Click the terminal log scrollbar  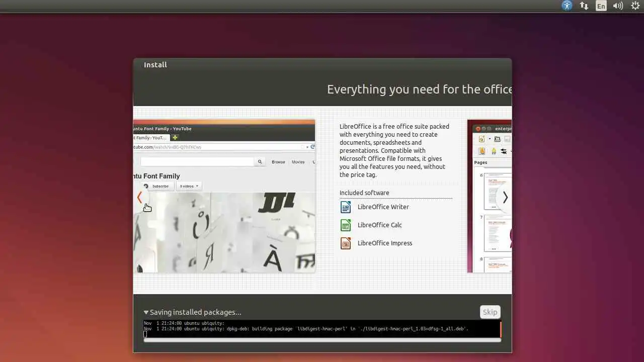tap(501, 329)
